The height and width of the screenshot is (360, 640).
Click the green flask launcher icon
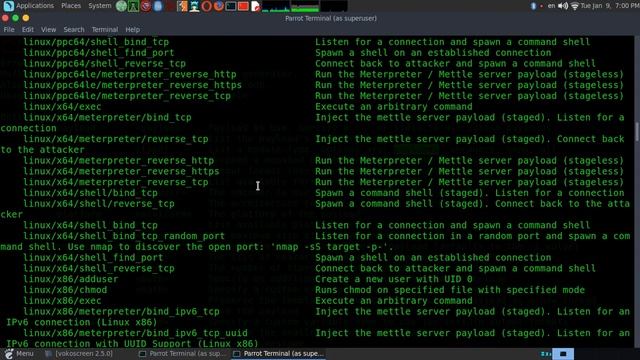[x=133, y=6]
